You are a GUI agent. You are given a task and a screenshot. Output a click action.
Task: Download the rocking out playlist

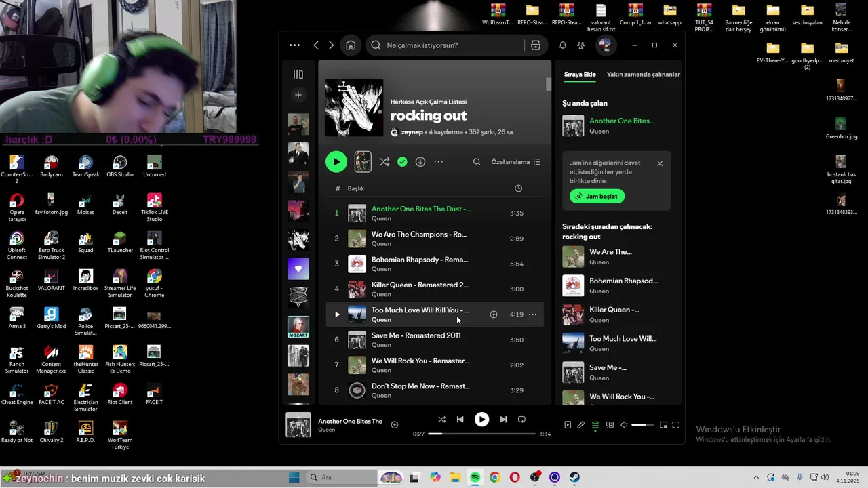420,162
